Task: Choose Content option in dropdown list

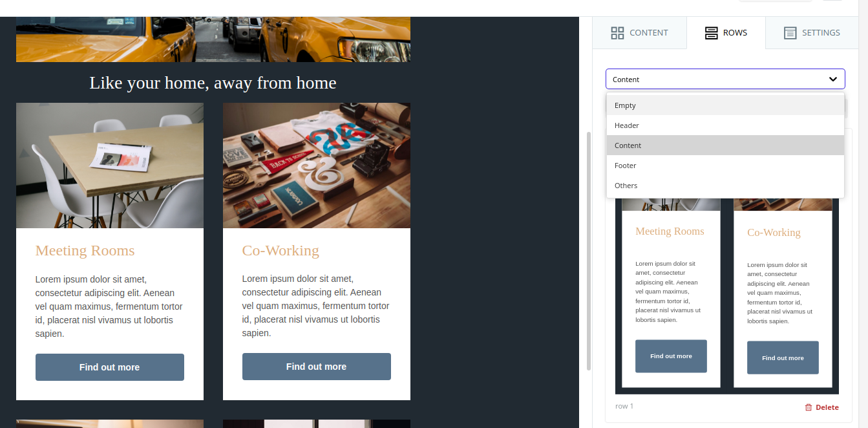Action: [x=725, y=145]
